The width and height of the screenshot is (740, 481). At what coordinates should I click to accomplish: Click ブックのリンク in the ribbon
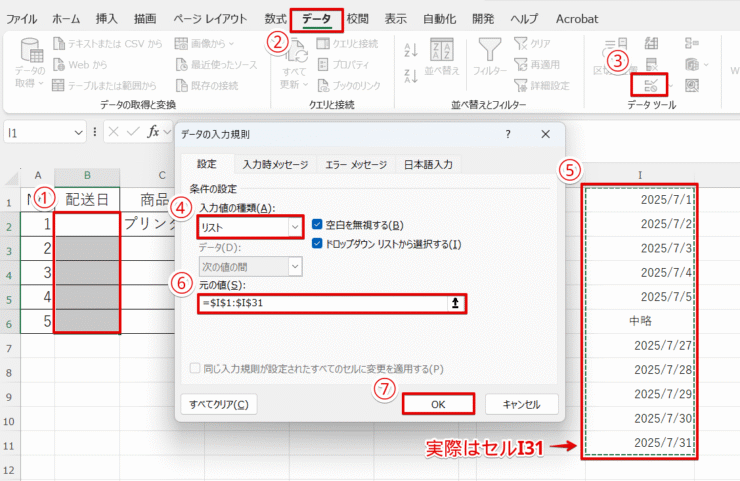click(x=349, y=85)
